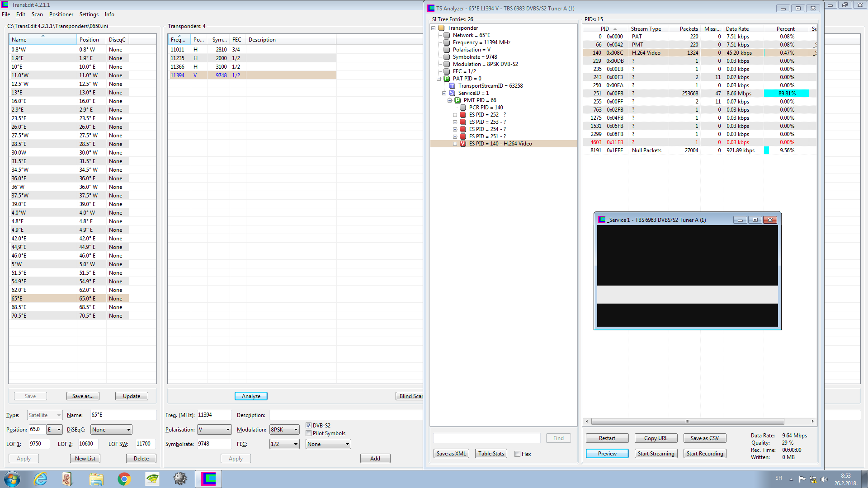Click the Start Recording button
Viewport: 868px width, 488px height.
tap(704, 454)
